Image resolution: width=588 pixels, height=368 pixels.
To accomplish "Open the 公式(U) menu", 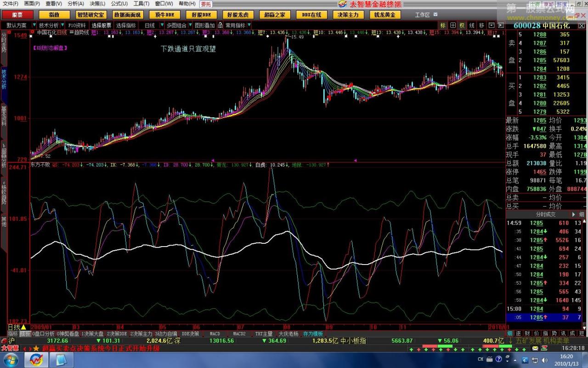I will (119, 4).
